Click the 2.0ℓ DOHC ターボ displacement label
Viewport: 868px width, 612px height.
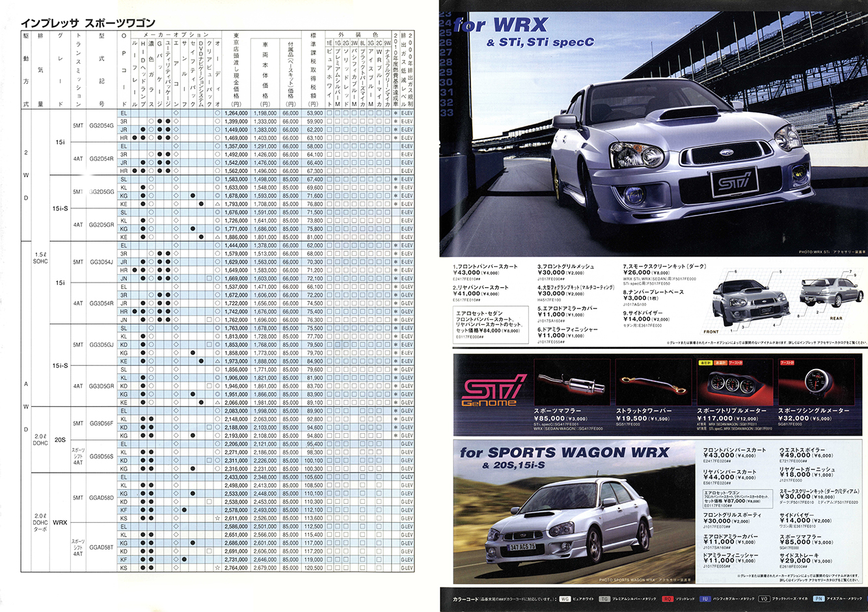pyautogui.click(x=40, y=523)
